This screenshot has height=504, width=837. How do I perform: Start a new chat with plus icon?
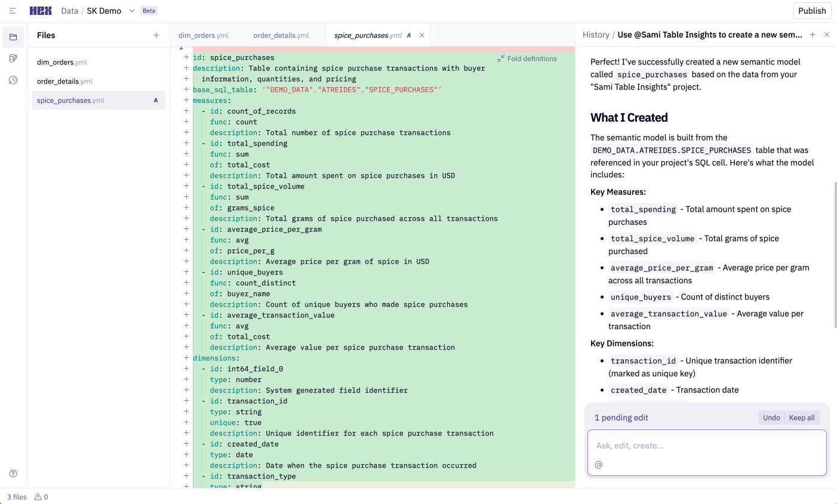813,35
